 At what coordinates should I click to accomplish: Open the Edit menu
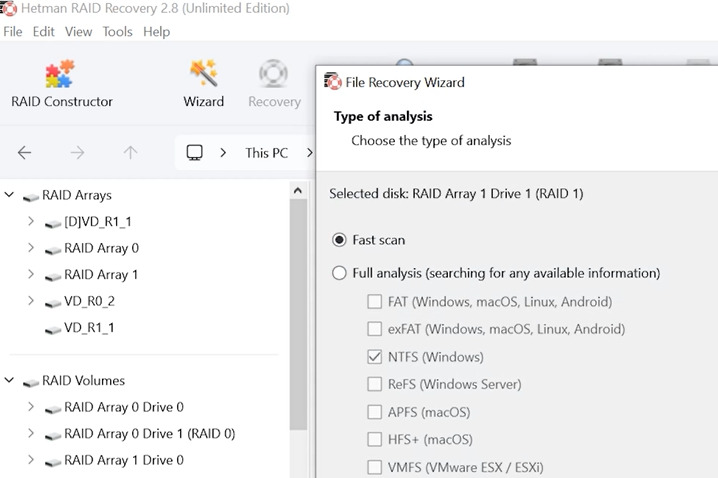pos(44,32)
